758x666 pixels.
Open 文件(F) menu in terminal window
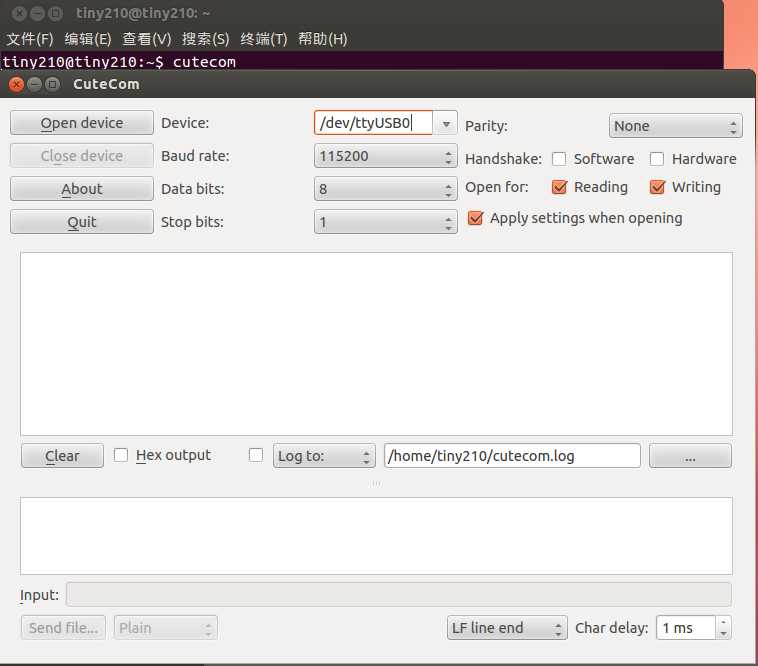click(30, 39)
